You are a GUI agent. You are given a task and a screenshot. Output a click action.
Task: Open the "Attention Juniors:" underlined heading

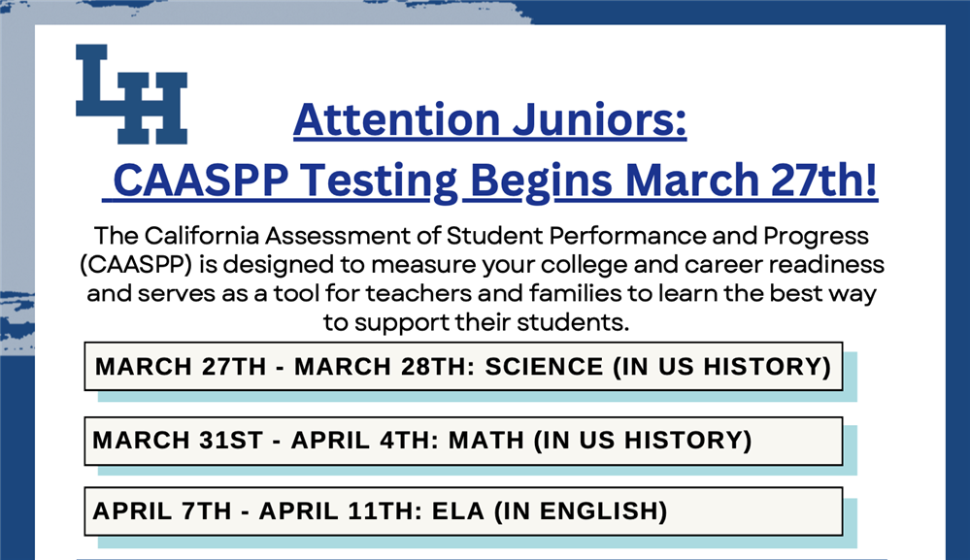tap(490, 119)
